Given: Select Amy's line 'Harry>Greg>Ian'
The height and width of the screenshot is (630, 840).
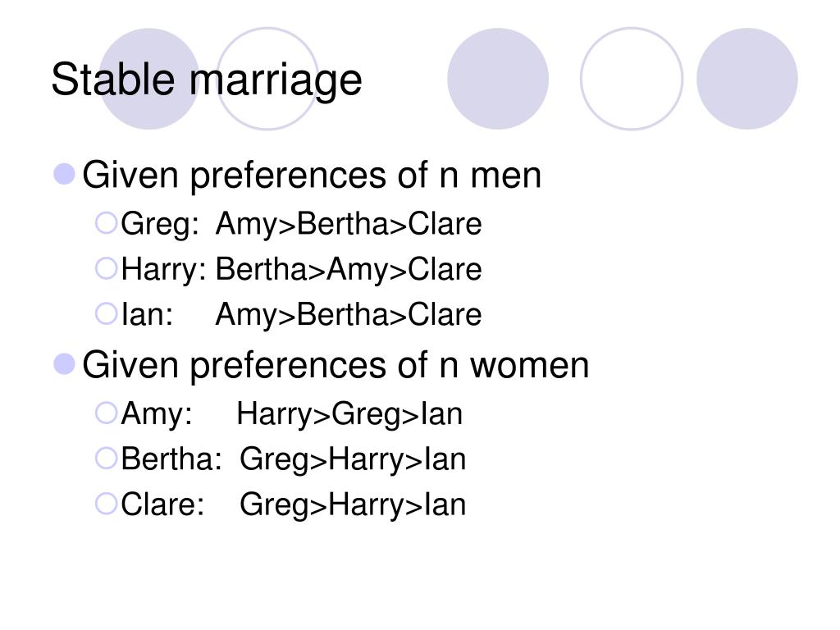Looking at the screenshot, I should pyautogui.click(x=349, y=414).
